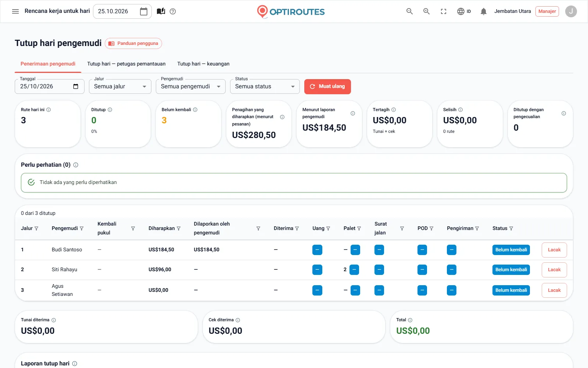
Task: Toggle POD box for Budi Santoso
Action: [x=422, y=250]
